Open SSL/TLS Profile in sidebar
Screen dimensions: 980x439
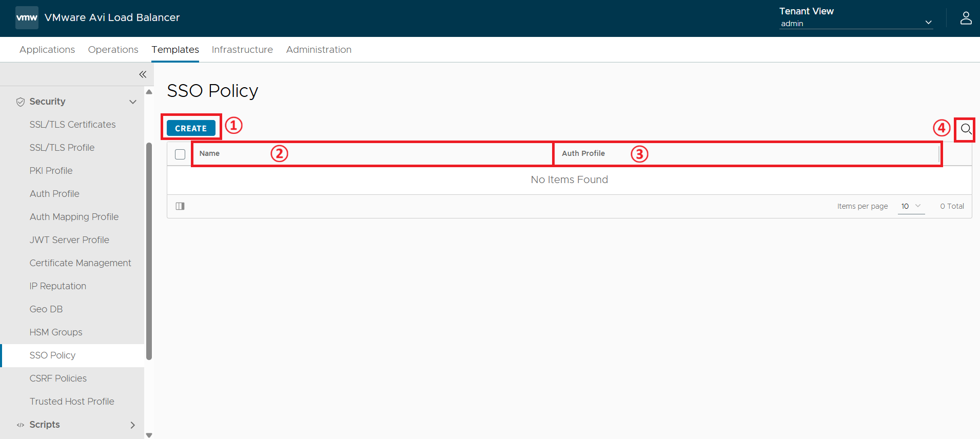pyautogui.click(x=62, y=148)
